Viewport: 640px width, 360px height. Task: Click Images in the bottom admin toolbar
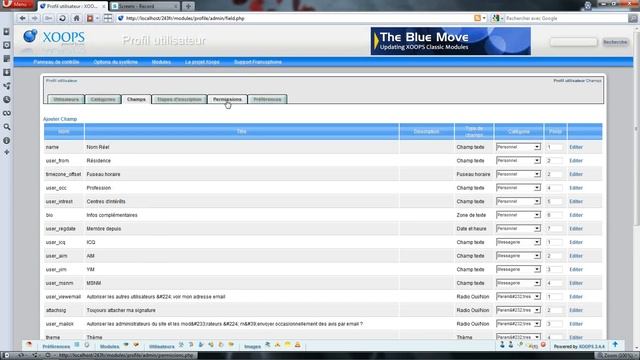(252, 347)
